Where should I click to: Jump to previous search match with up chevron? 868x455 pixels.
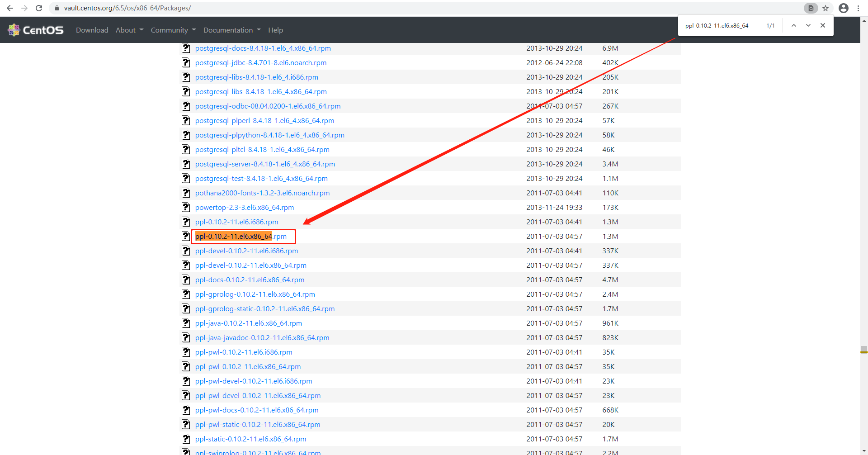793,25
